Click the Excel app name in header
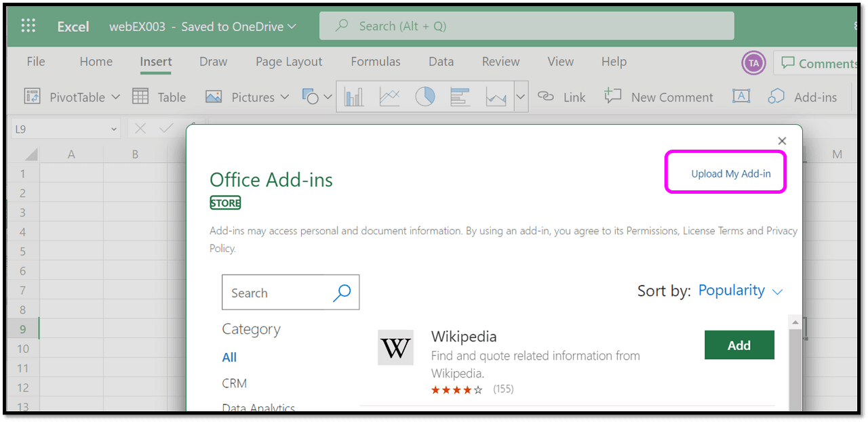Image resolution: width=868 pixels, height=422 pixels. point(73,26)
